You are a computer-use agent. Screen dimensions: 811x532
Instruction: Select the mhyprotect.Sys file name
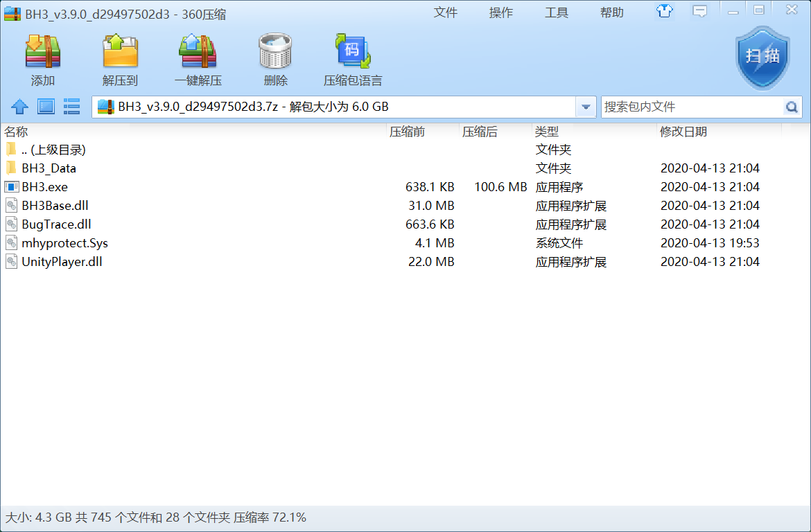(64, 243)
